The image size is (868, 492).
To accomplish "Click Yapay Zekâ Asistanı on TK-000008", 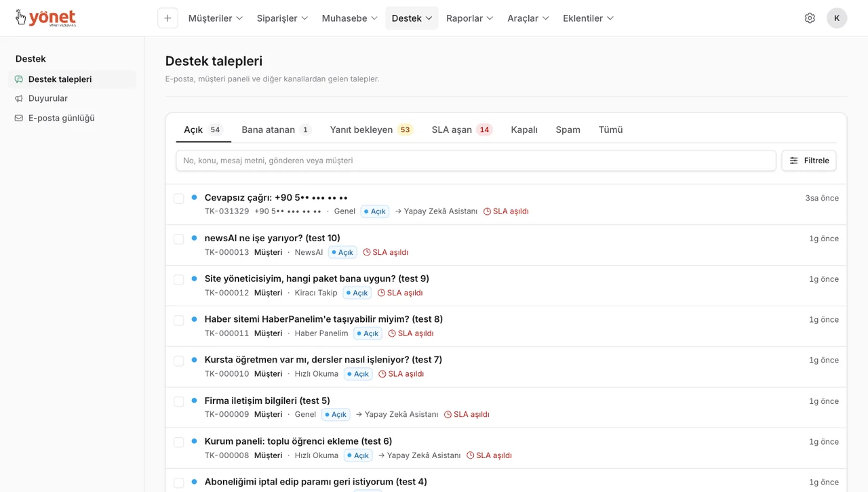I will [424, 455].
